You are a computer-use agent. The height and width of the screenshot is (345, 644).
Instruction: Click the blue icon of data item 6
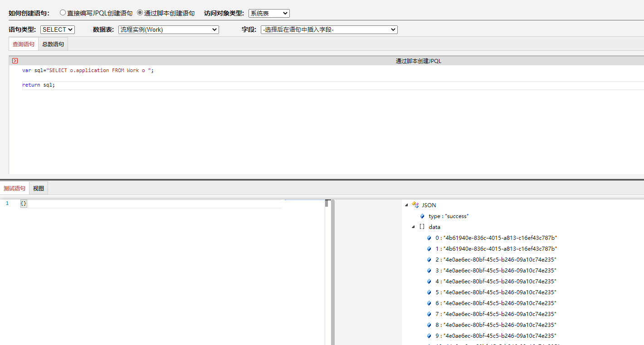click(429, 303)
